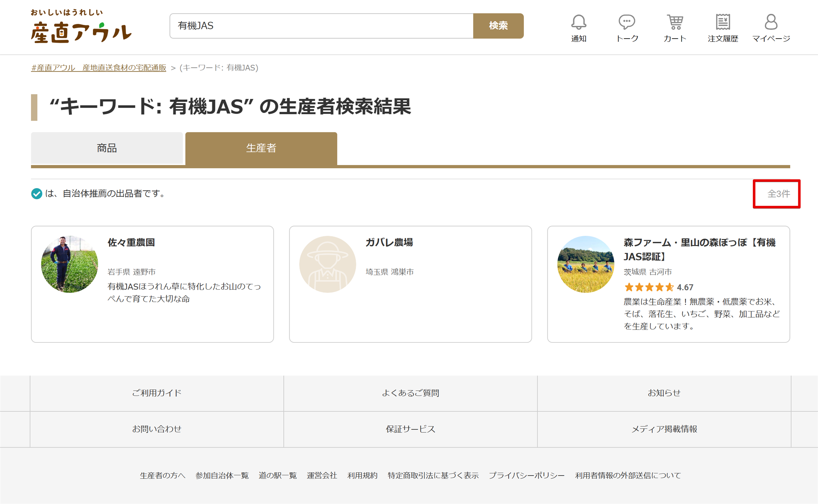Open ご利用ガイド in the footer
Screen dimensions: 818x504
(x=157, y=393)
